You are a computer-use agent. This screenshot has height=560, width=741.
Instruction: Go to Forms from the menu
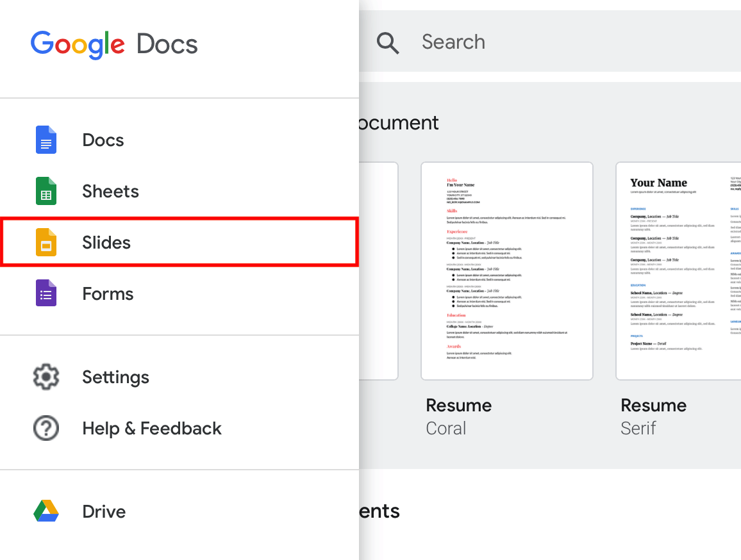(x=179, y=293)
